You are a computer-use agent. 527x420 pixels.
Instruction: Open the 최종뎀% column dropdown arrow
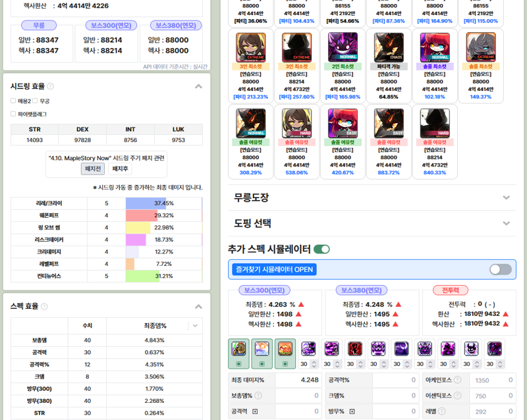click(195, 326)
